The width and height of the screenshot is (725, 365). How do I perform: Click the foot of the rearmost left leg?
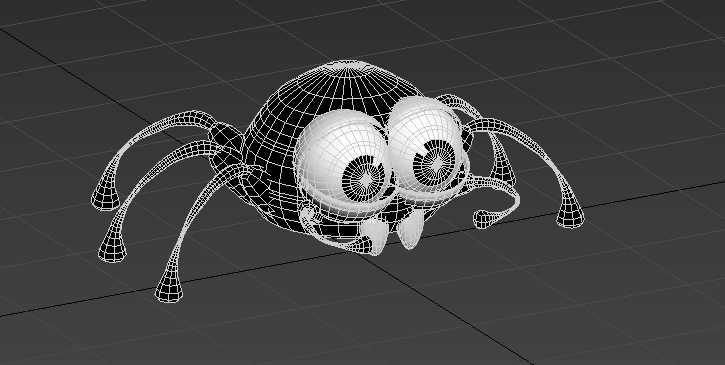tap(106, 197)
